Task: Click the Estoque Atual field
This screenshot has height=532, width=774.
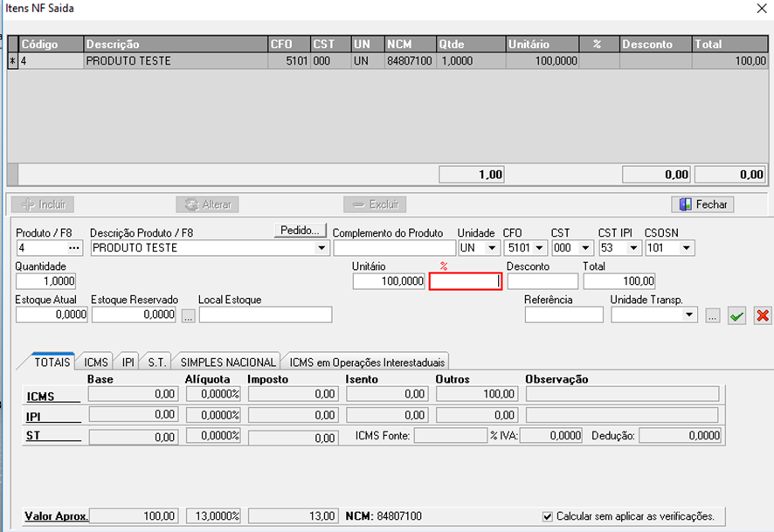Action: pyautogui.click(x=52, y=314)
